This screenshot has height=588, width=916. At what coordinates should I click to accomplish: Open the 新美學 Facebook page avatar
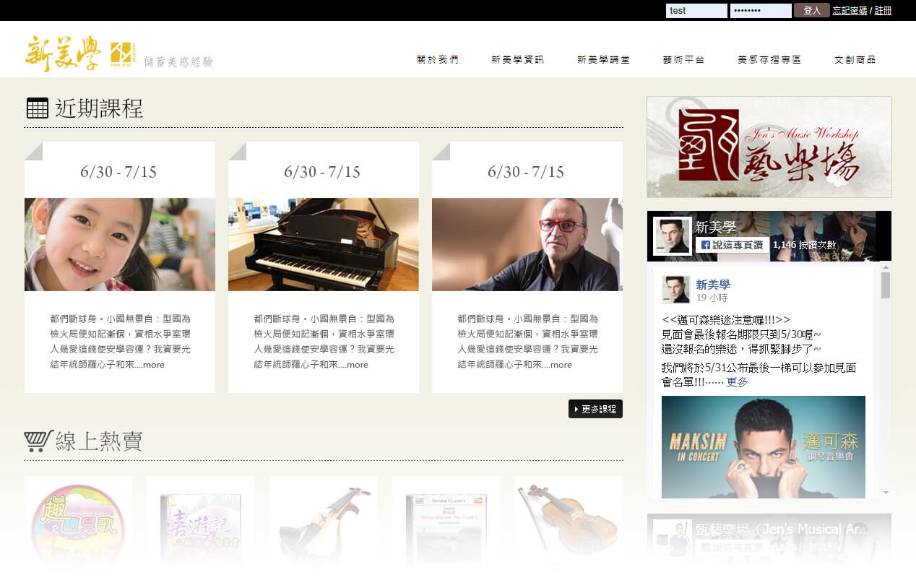coord(672,236)
